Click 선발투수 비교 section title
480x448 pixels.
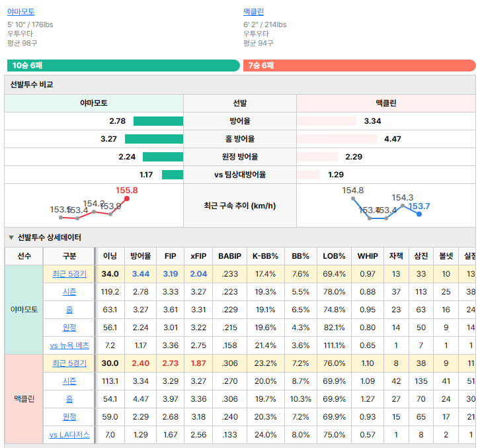32,85
